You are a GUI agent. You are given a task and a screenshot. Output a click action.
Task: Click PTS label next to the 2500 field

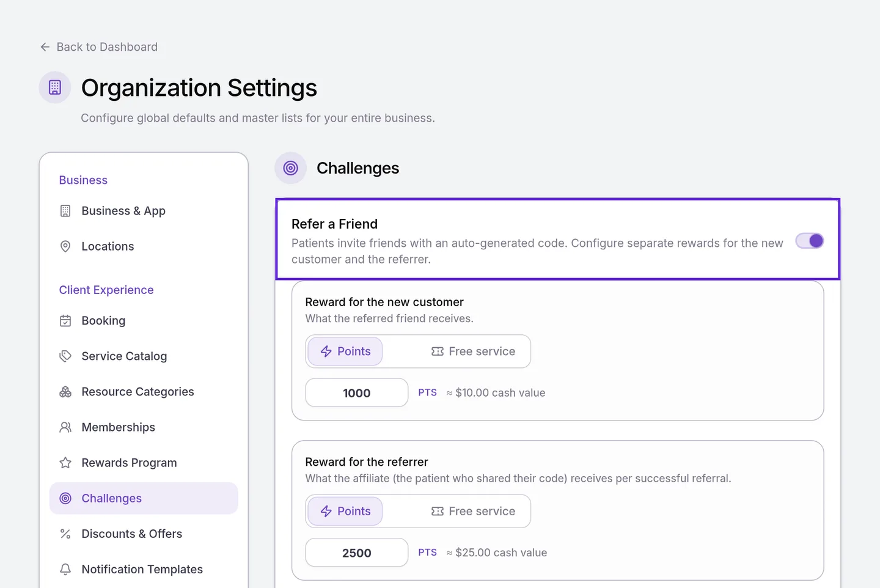click(428, 553)
